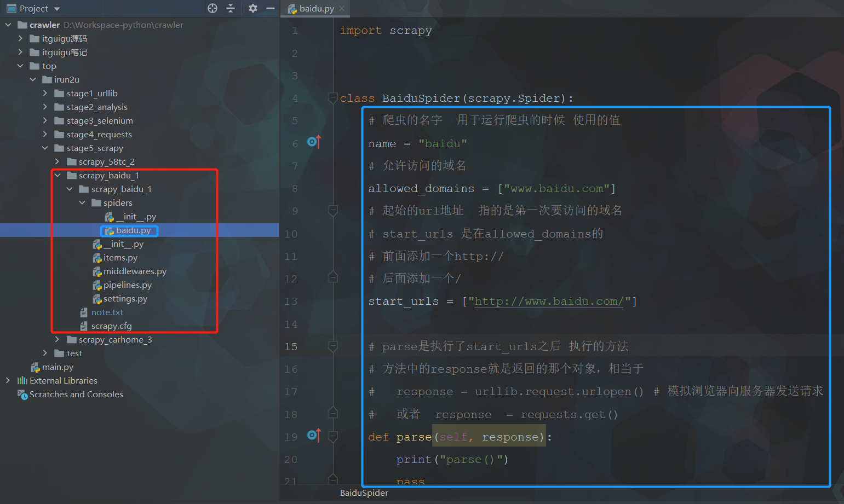Collapse the top folder

click(x=20, y=66)
